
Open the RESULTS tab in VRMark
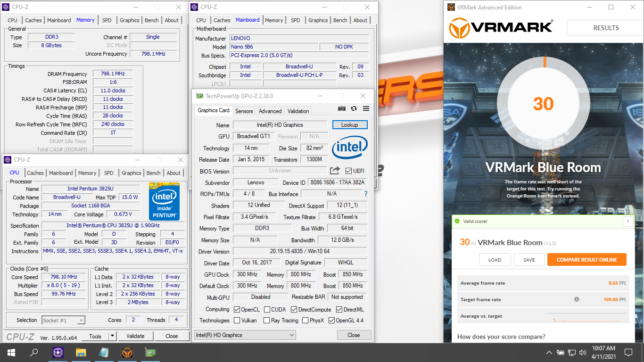[605, 28]
